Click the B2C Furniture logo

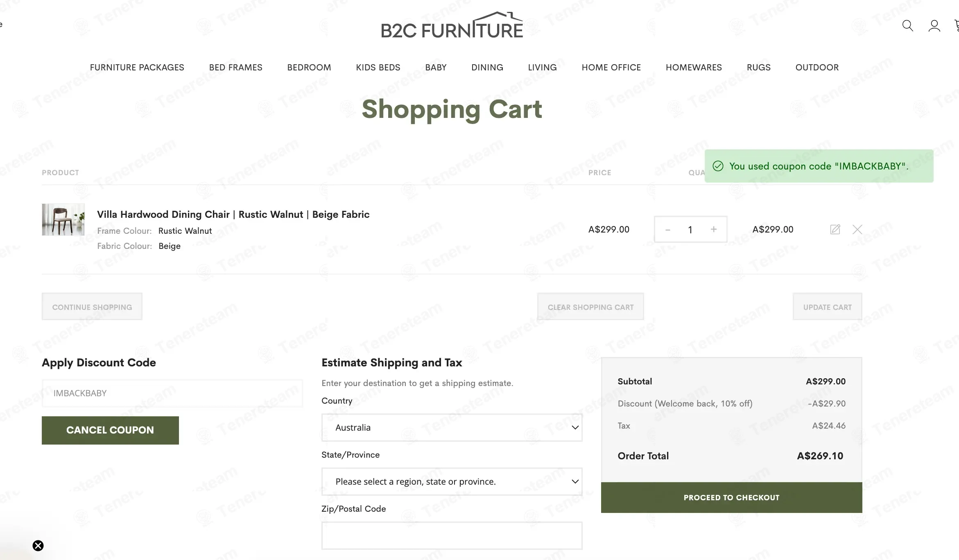(x=452, y=25)
